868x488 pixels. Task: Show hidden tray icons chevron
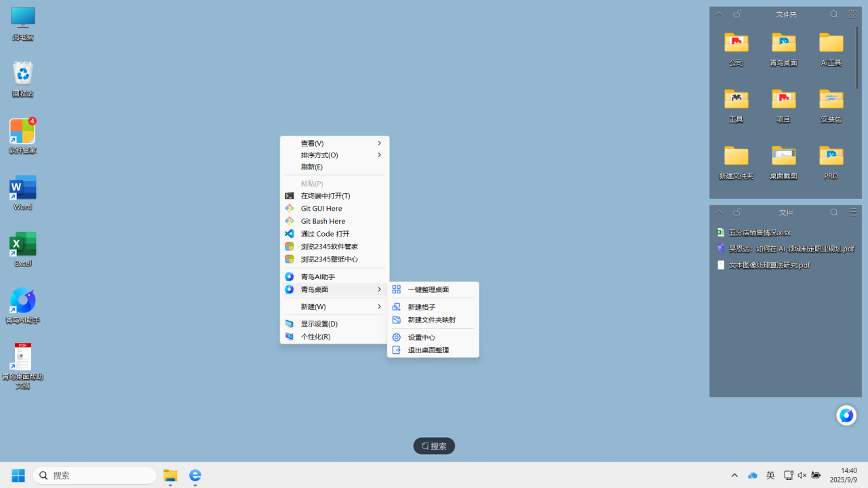click(x=734, y=476)
